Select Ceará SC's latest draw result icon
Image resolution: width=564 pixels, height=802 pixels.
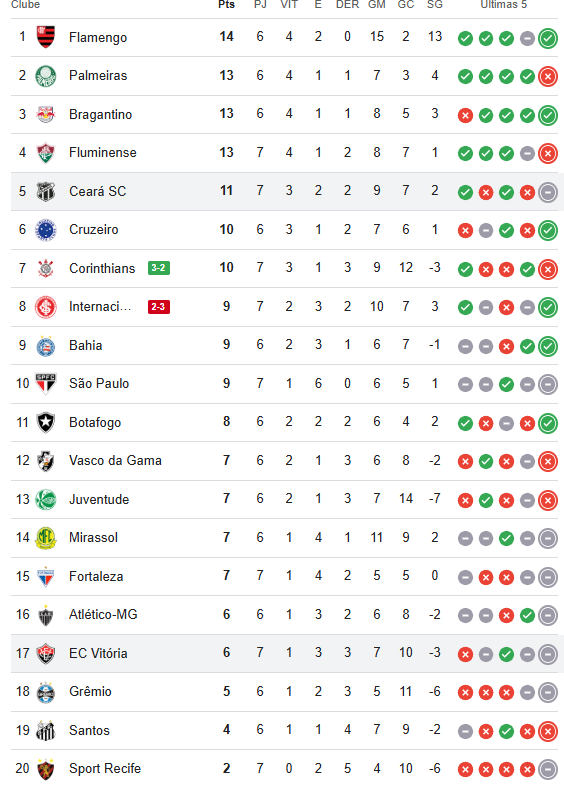[x=548, y=192]
